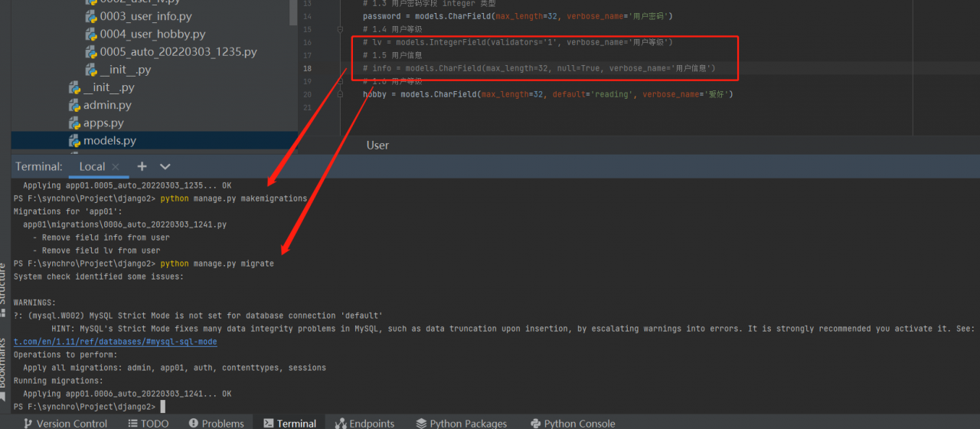Click terminal text 'python manage.py migrate'

click(x=217, y=264)
